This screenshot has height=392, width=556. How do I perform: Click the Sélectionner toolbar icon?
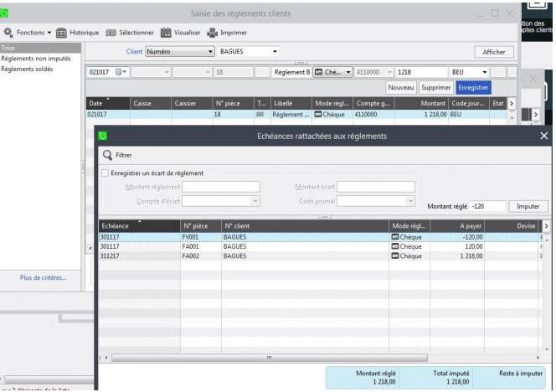tap(111, 33)
